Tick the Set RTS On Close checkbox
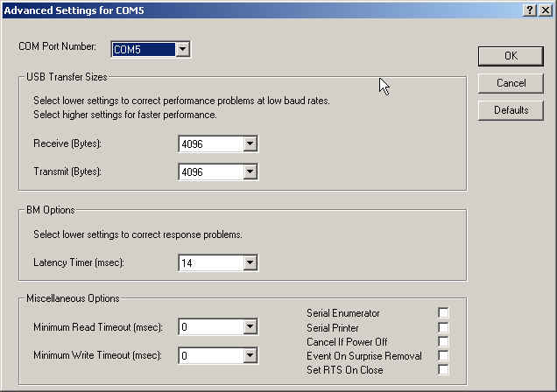The image size is (557, 392). (x=443, y=369)
